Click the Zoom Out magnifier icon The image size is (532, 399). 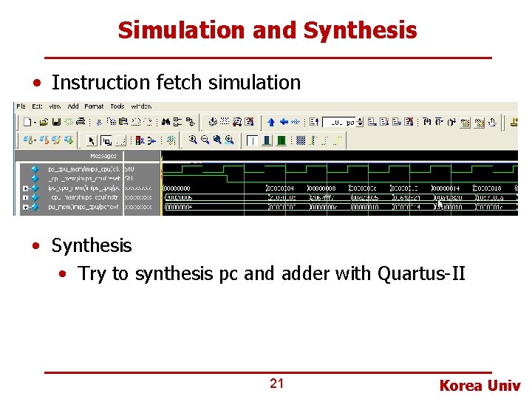205,140
